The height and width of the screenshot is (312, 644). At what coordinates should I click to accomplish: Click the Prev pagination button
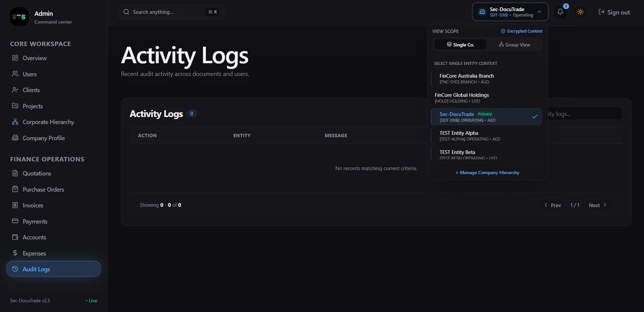552,205
